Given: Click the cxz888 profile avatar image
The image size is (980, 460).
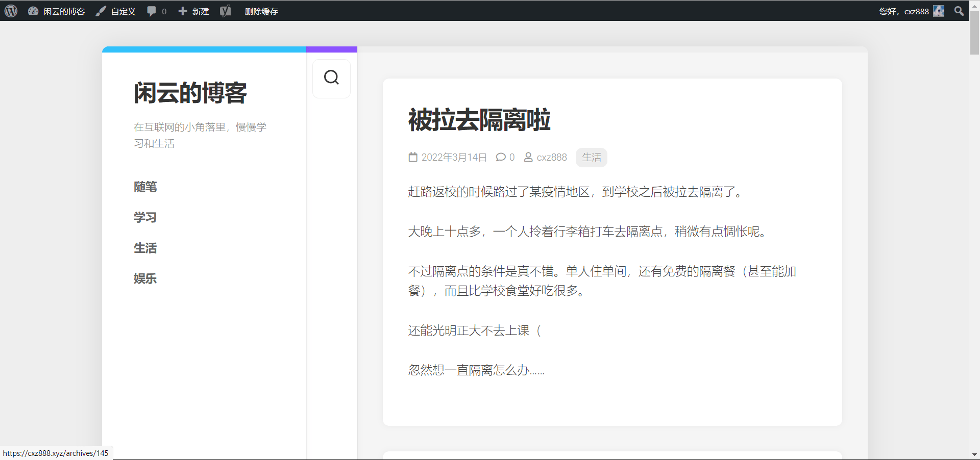Looking at the screenshot, I should tap(939, 11).
